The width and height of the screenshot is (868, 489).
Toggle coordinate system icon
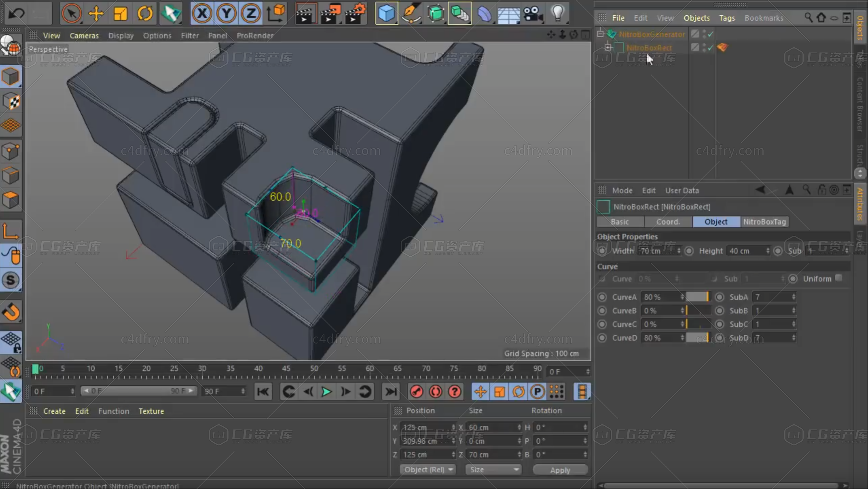[x=276, y=13]
